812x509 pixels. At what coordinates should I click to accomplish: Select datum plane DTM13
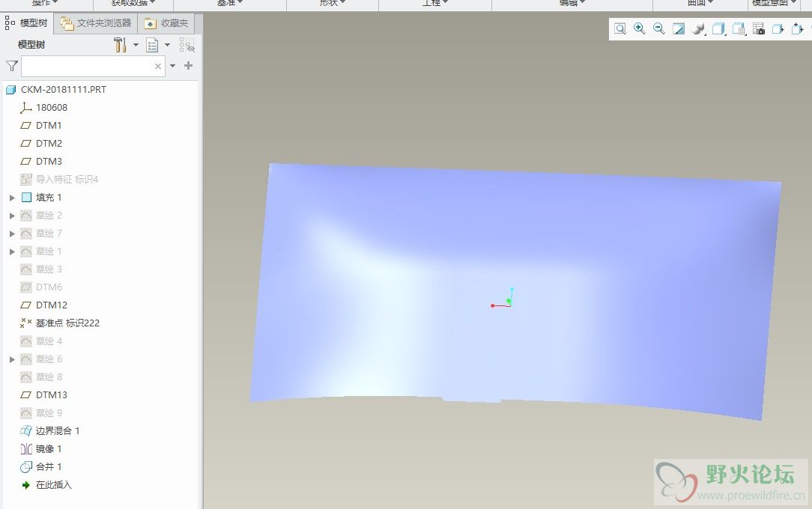51,395
